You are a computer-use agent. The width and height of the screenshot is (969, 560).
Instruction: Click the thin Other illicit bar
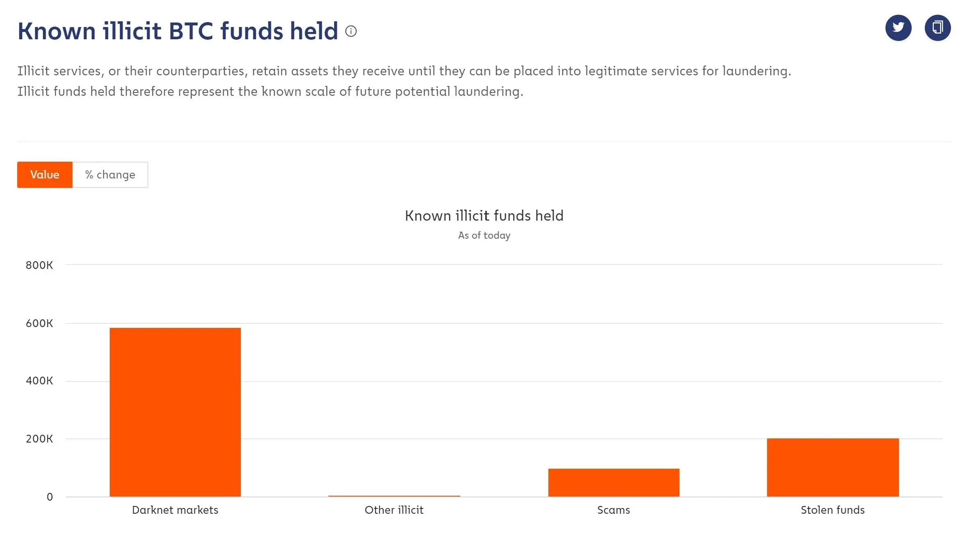click(x=394, y=496)
